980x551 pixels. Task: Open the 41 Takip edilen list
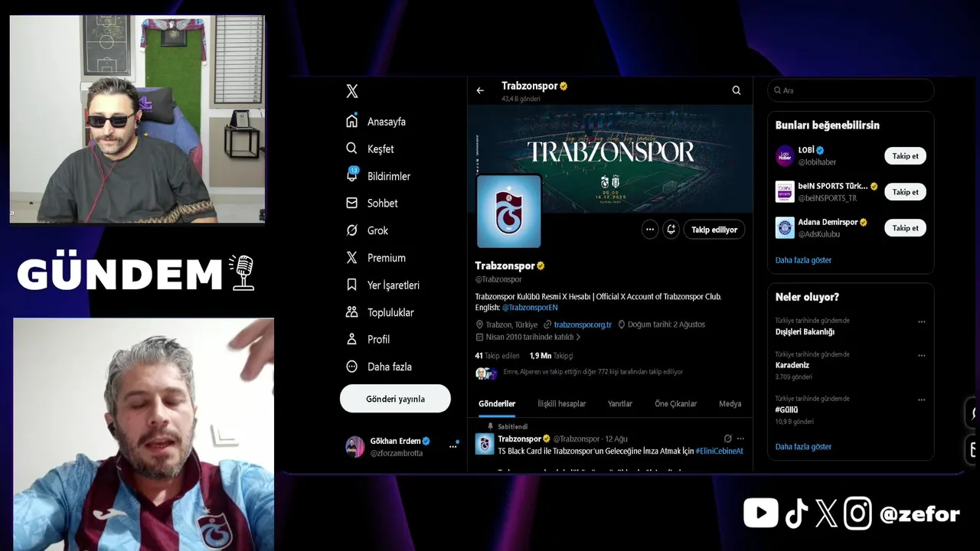click(497, 356)
